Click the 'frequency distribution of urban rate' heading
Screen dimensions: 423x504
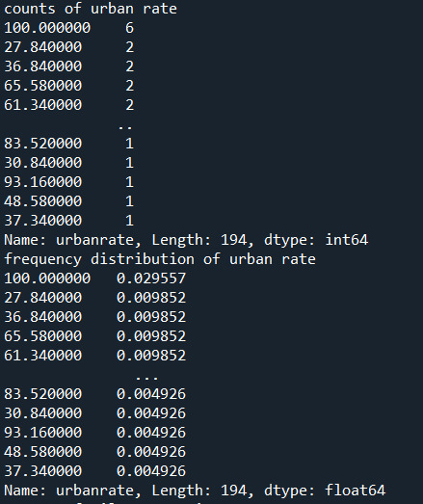pyautogui.click(x=160, y=259)
